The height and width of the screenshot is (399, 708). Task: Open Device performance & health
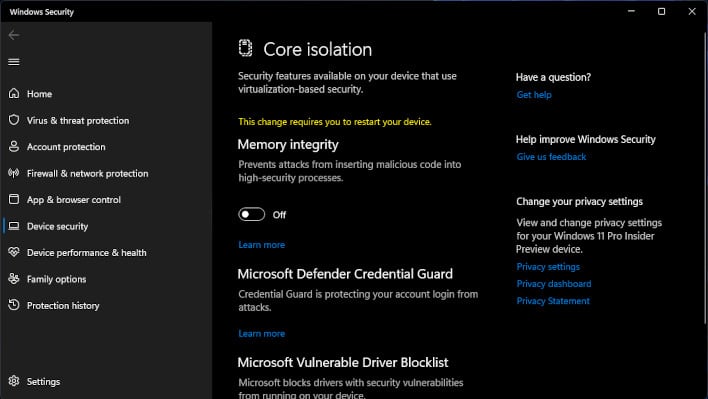click(86, 253)
